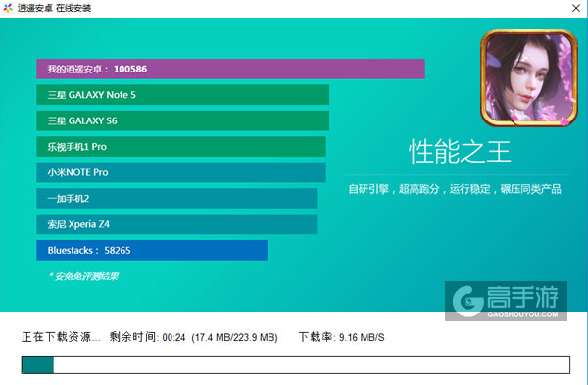Click the 逍遥安卓 在线安装 window title
The width and height of the screenshot is (588, 385).
(x=54, y=8)
